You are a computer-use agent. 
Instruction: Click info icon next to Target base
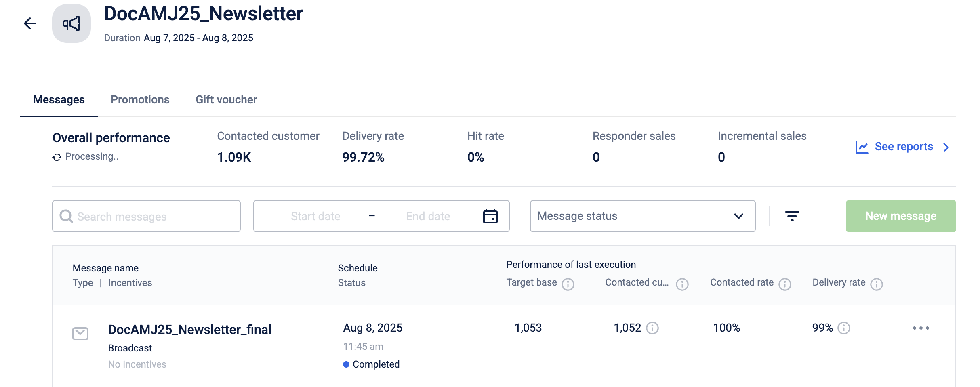tap(568, 284)
